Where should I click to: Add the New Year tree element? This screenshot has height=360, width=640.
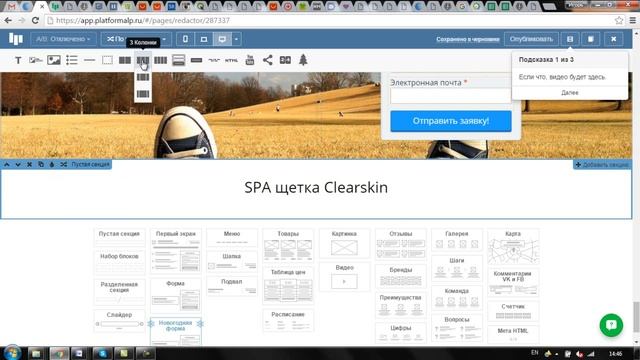[303, 60]
